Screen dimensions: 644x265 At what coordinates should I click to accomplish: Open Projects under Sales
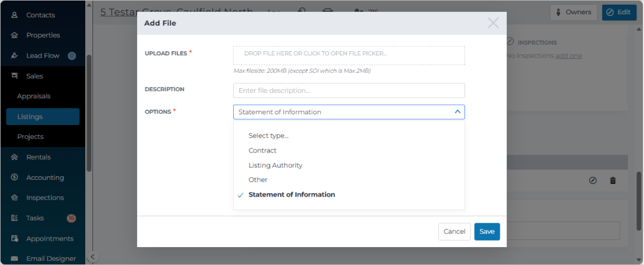click(x=30, y=136)
